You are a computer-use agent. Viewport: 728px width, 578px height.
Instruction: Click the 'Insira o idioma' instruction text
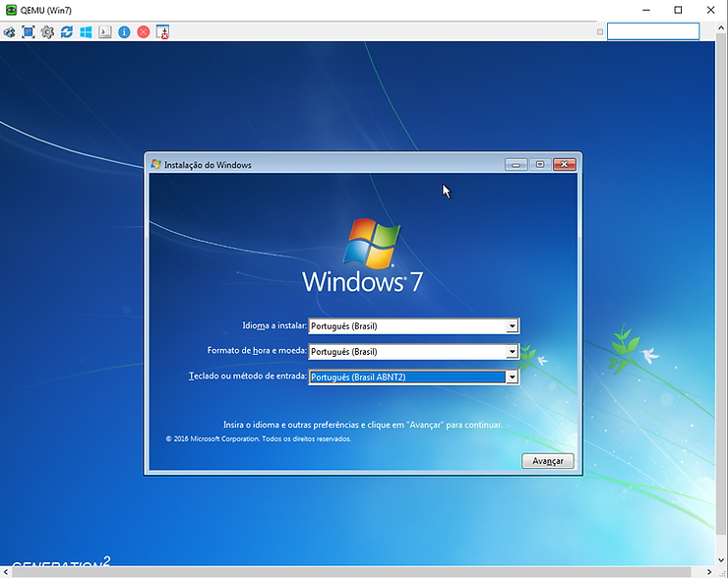(x=363, y=425)
